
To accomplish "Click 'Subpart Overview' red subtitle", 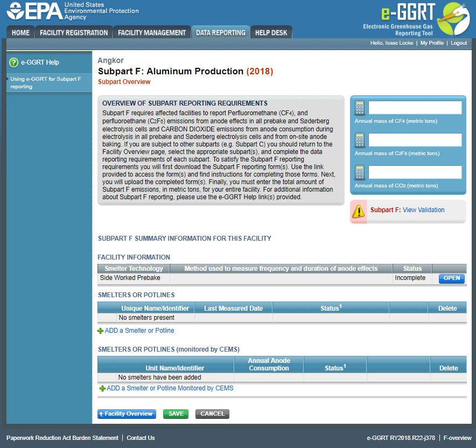I will 124,82.
